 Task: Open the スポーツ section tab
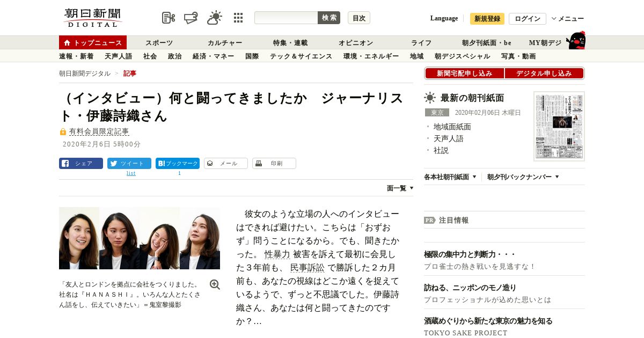[159, 42]
